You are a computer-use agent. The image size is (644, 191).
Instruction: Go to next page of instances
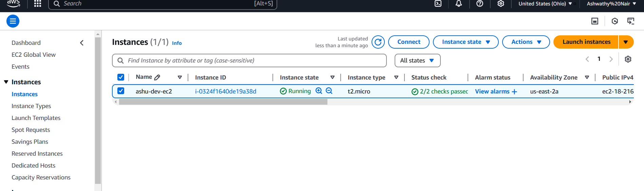pos(611,59)
